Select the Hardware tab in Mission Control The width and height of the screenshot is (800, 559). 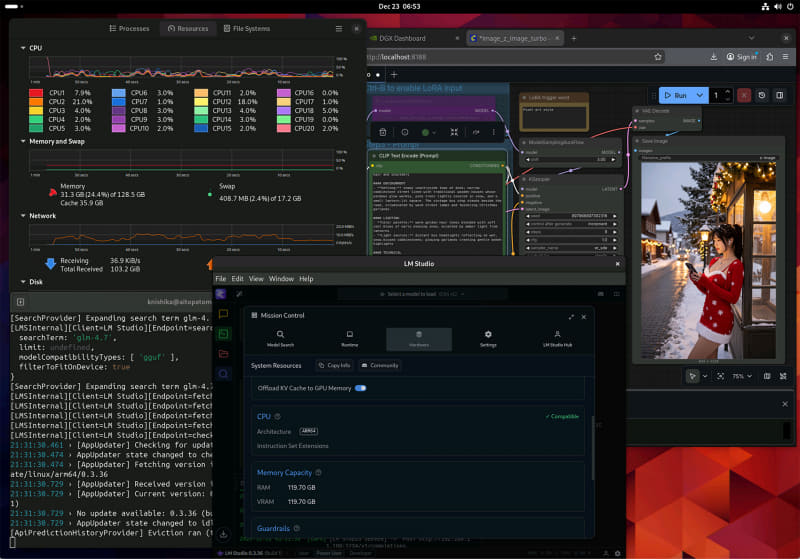coord(419,339)
